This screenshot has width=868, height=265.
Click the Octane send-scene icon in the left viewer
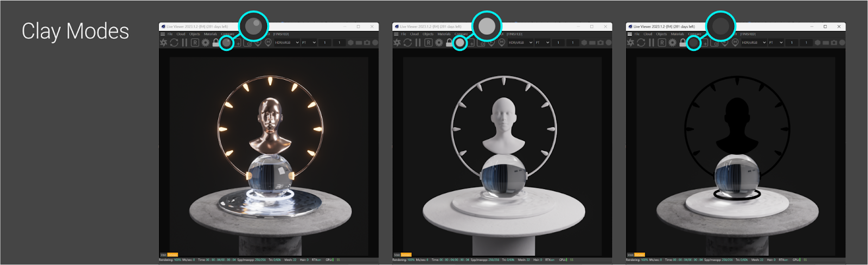pyautogui.click(x=163, y=42)
